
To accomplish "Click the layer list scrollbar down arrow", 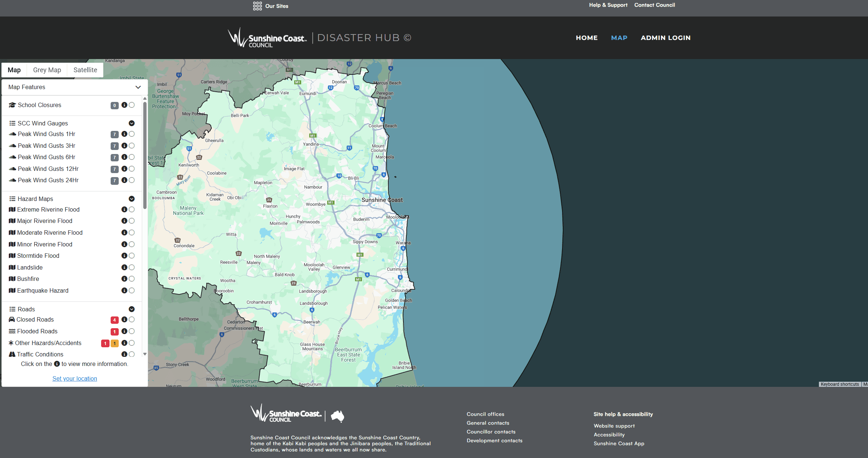I will [145, 354].
